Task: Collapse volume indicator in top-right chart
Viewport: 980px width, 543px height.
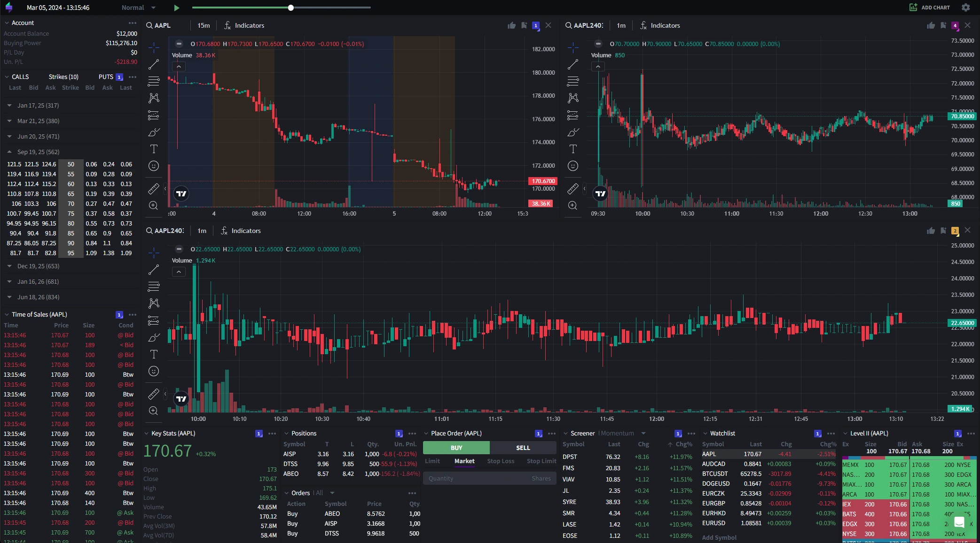Action: click(x=598, y=67)
